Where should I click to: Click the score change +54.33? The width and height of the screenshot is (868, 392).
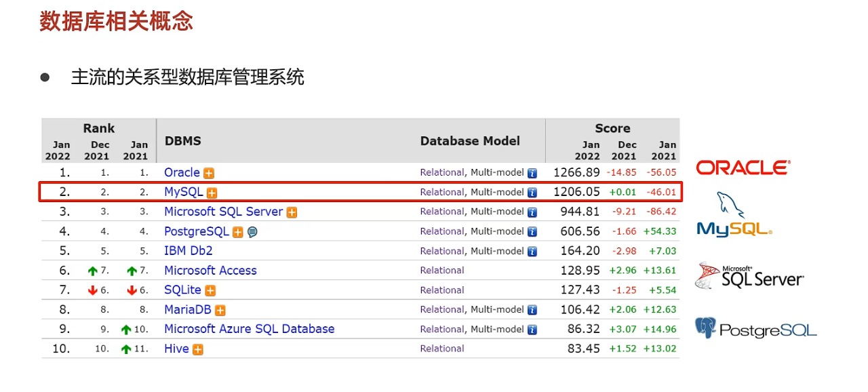(660, 232)
